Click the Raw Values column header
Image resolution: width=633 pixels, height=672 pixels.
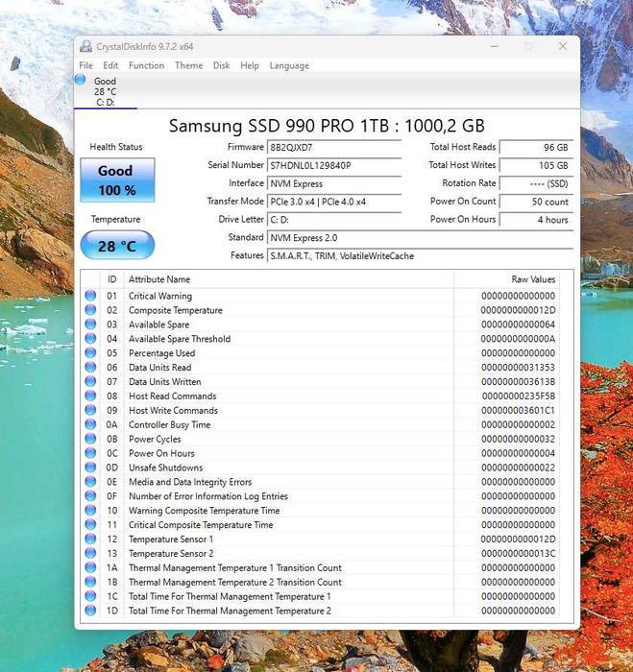tap(507, 279)
